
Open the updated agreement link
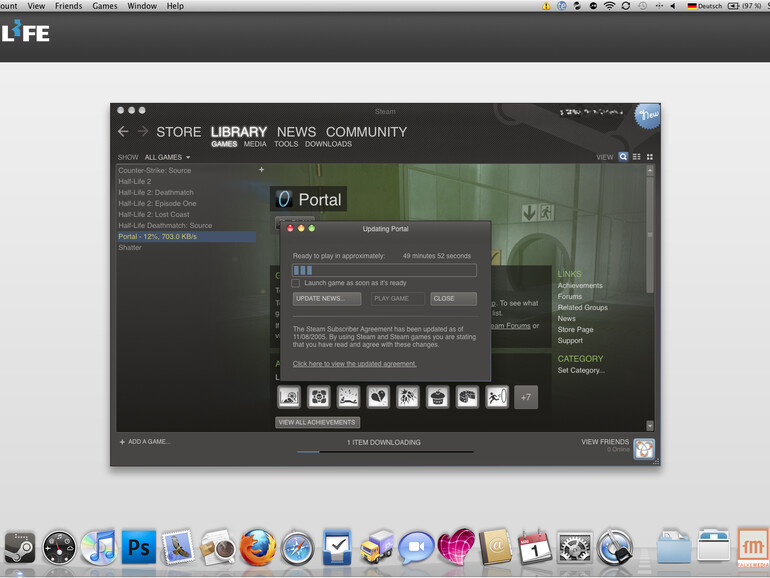[355, 363]
